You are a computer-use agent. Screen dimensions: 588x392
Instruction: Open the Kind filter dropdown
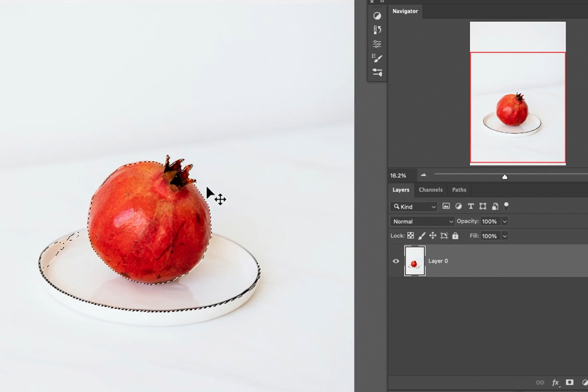[x=413, y=206]
